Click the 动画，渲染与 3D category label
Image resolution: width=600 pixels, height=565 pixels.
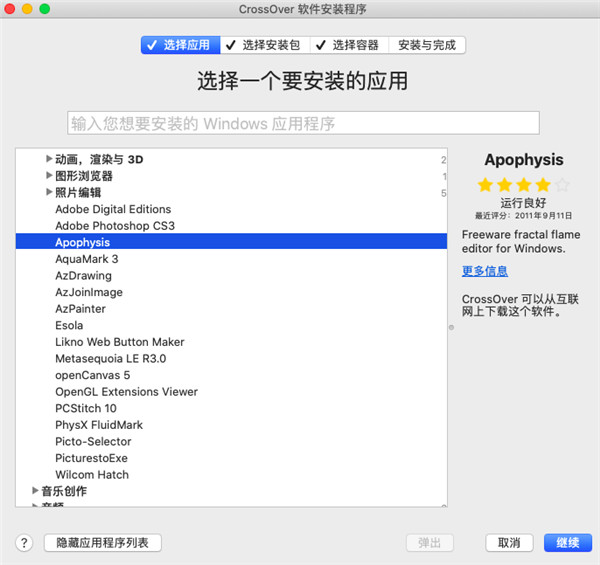click(99, 159)
